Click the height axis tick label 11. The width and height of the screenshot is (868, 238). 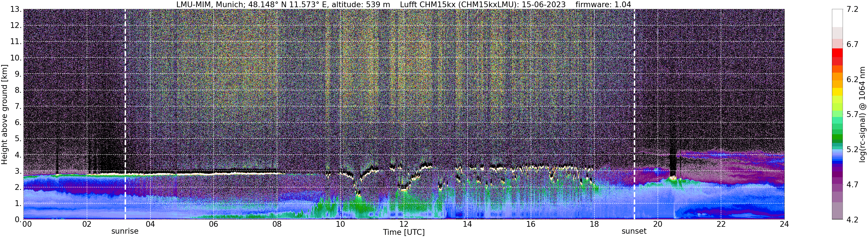(x=16, y=42)
